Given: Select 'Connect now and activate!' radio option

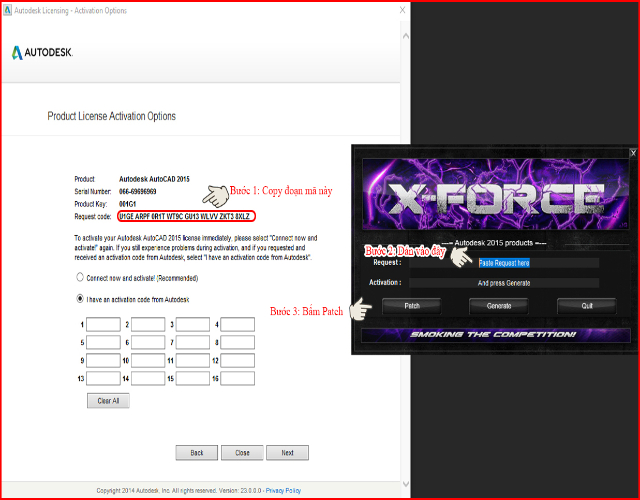Looking at the screenshot, I should point(80,278).
